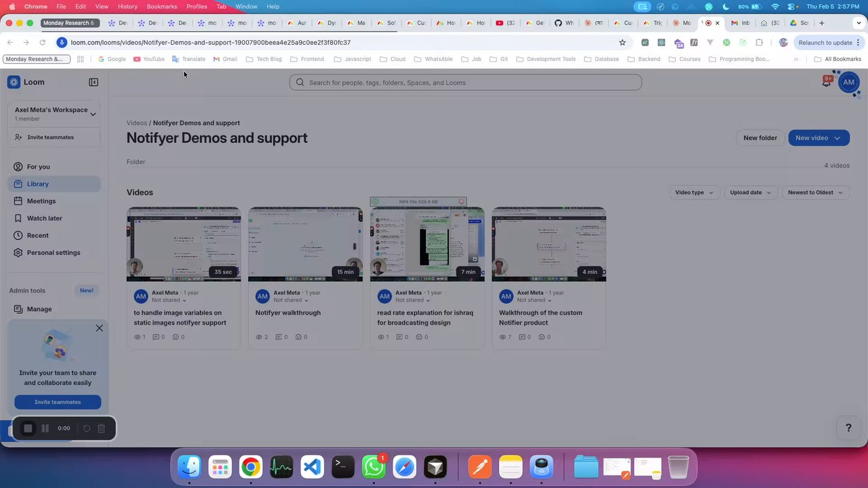This screenshot has height=488, width=868.
Task: Bookmark this page with star icon
Action: coord(623,42)
